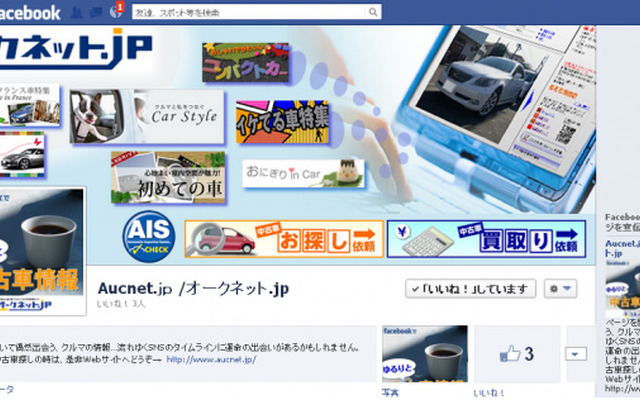
Task: Open the gear settings dropdown beside like button
Action: tap(560, 289)
